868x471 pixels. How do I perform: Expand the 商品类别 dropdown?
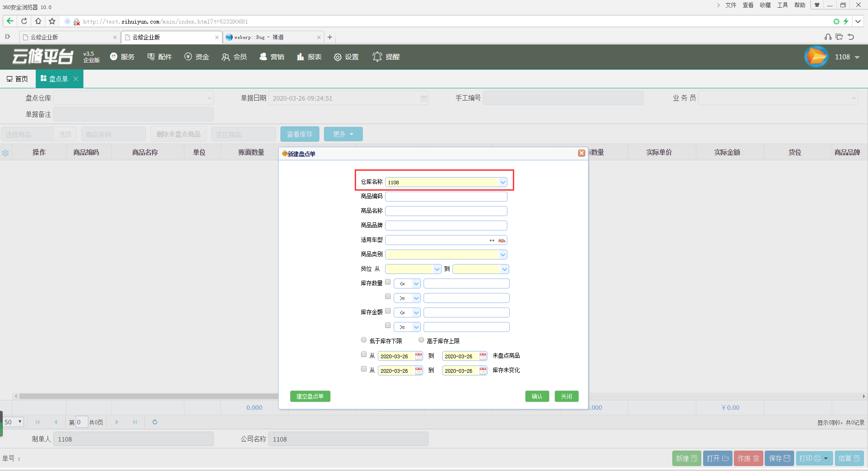502,255
